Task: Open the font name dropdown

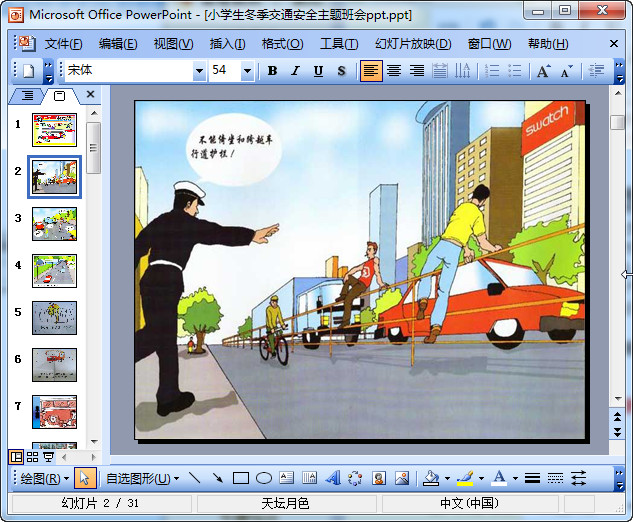Action: click(199, 71)
